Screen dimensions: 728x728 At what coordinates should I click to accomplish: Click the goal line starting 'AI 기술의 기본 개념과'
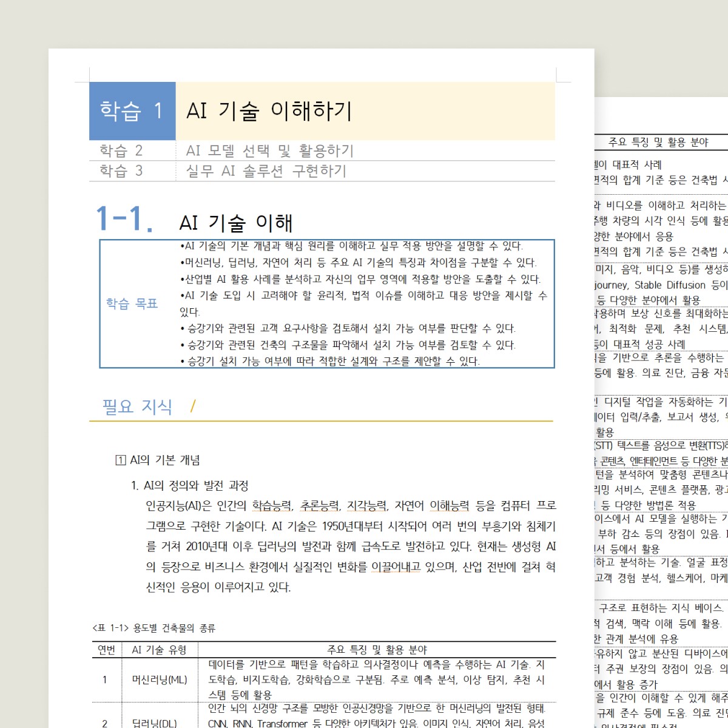(x=351, y=246)
